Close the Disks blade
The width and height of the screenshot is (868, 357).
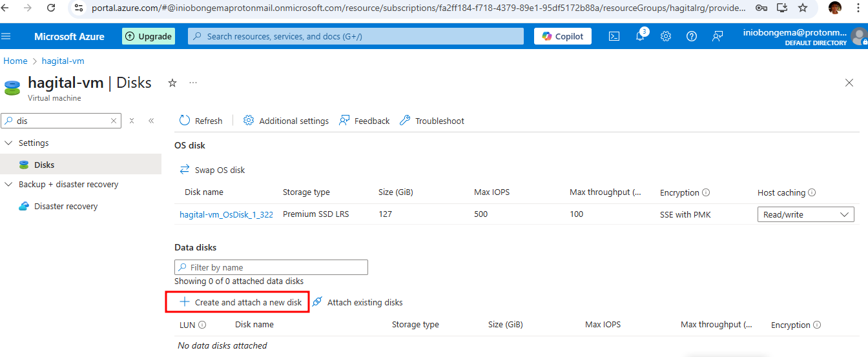[x=849, y=83]
